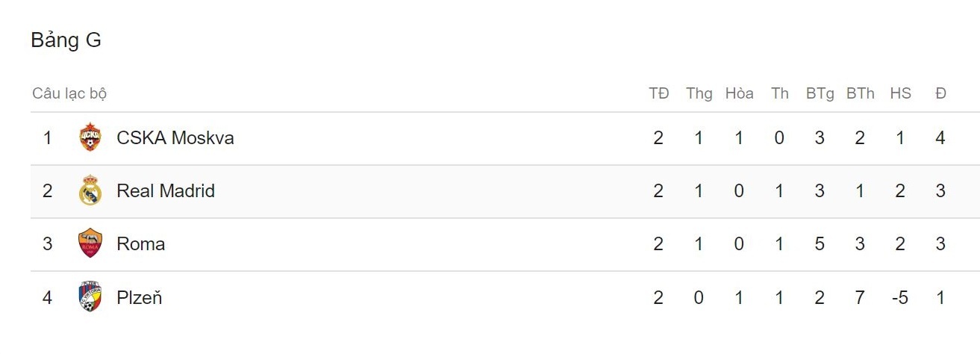Click the Bảng G group heading

click(66, 40)
